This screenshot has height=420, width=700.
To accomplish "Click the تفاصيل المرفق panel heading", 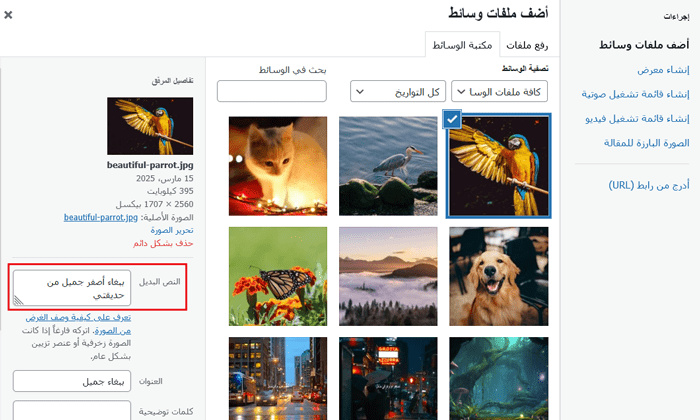I will (172, 81).
